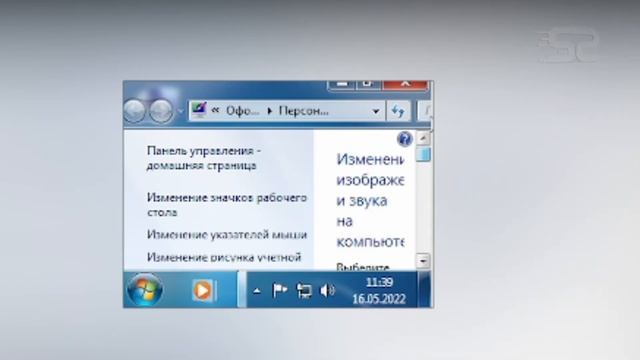Show hidden tray icons arrow
The height and width of the screenshot is (360, 640).
[x=257, y=291]
